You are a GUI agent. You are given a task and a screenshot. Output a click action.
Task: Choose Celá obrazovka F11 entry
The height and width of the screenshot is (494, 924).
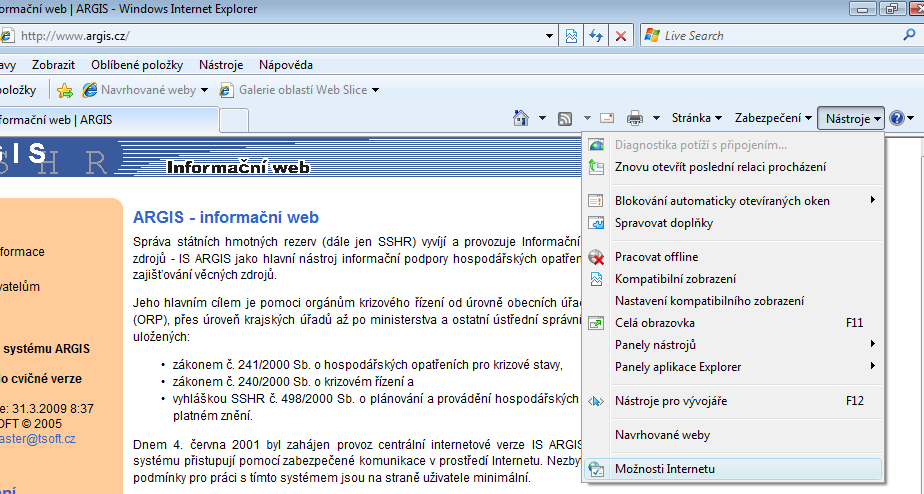coord(733,323)
